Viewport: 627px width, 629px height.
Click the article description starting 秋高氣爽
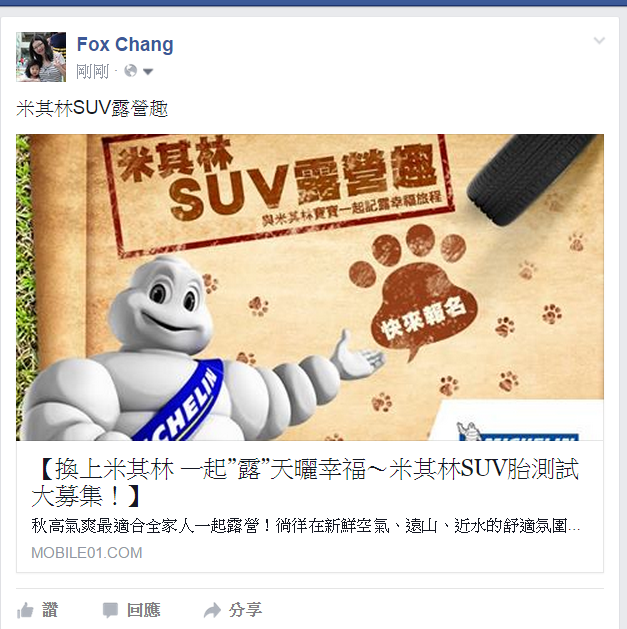(x=306, y=526)
